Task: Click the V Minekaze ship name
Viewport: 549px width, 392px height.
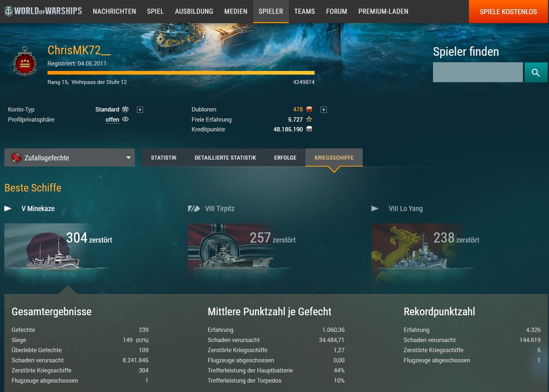Action: point(38,208)
